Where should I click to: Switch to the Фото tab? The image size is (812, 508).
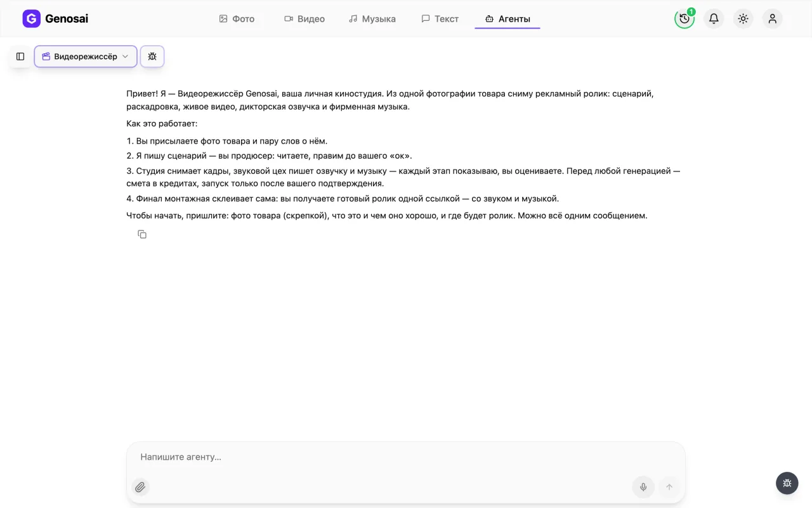[x=237, y=19]
